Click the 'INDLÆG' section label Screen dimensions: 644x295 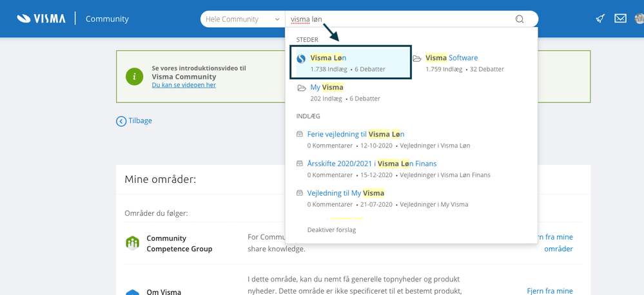(308, 116)
